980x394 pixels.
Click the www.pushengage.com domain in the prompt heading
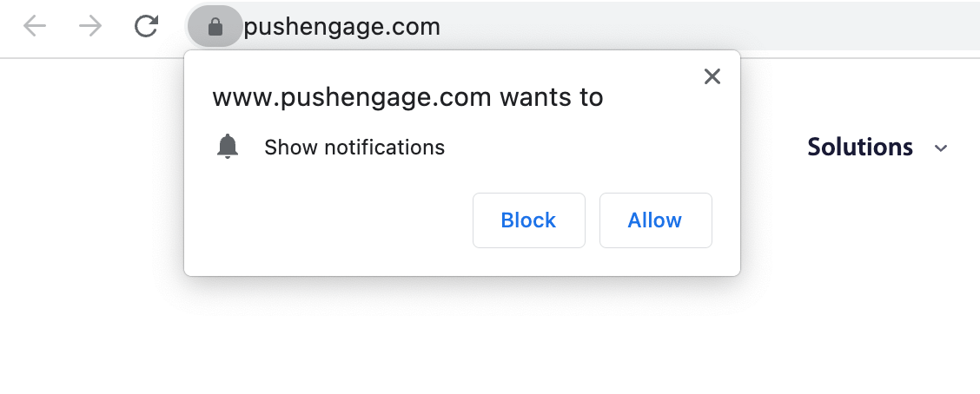(352, 97)
